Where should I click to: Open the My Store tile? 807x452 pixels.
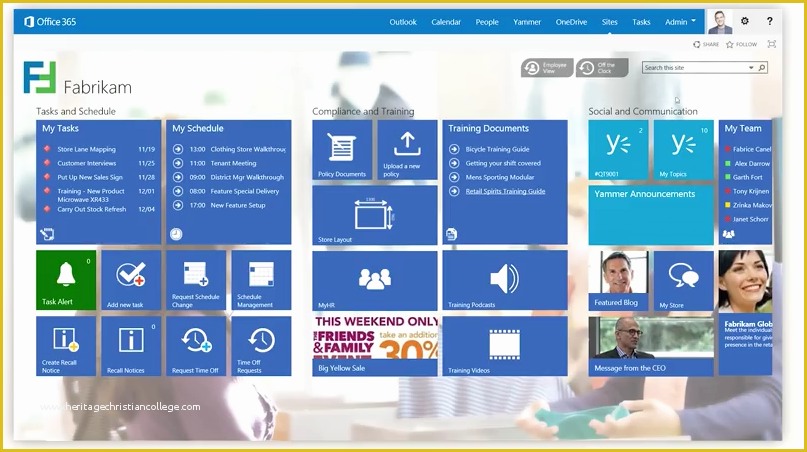tap(683, 280)
